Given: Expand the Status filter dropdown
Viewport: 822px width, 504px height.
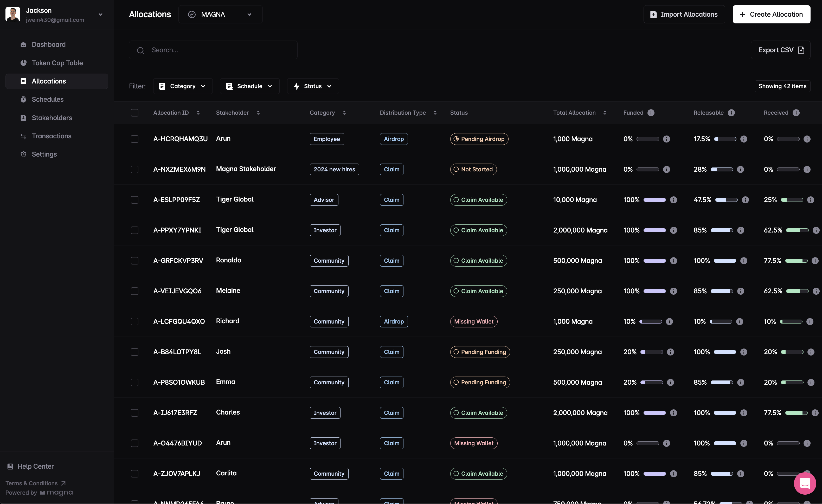Looking at the screenshot, I should [313, 86].
